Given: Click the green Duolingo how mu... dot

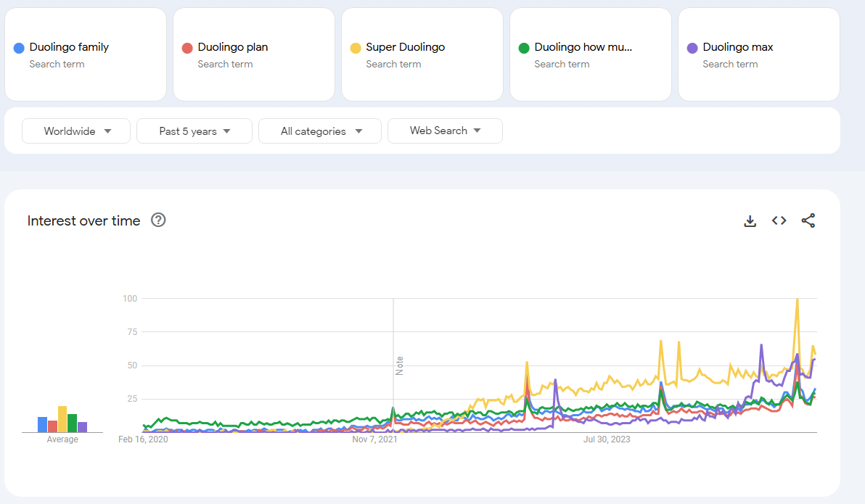Looking at the screenshot, I should click(524, 48).
